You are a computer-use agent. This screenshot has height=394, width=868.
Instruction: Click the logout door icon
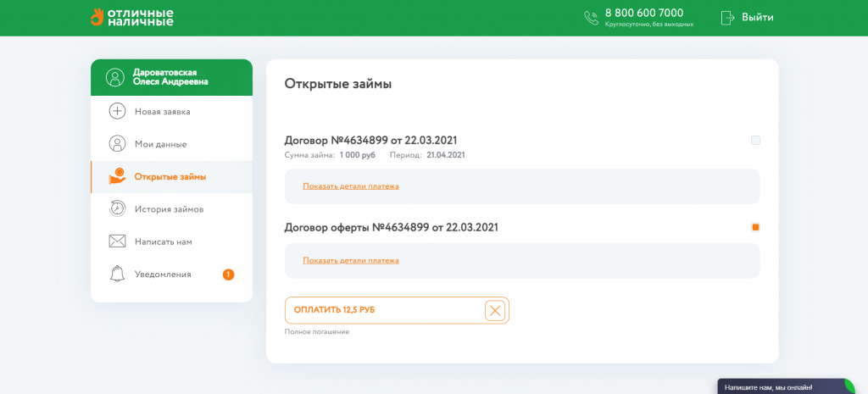(727, 17)
